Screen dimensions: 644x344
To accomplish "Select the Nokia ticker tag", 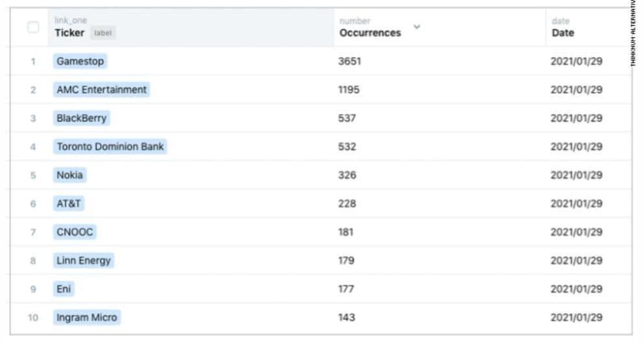I will [69, 176].
